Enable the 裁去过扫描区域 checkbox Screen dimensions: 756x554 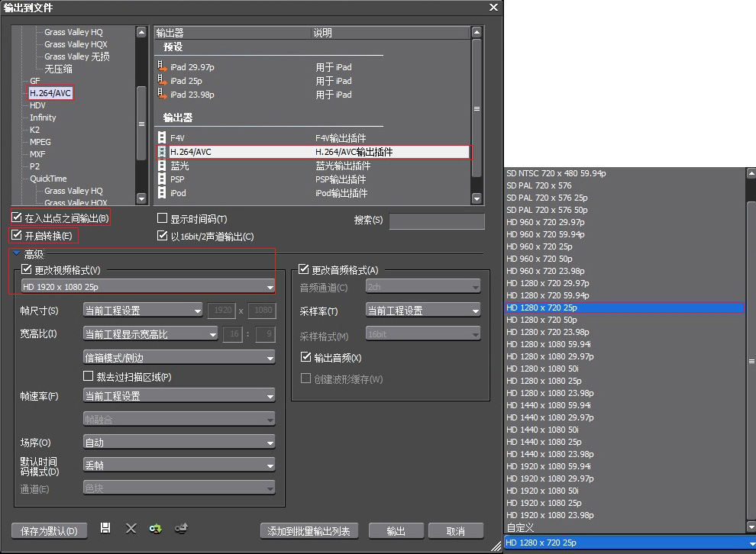click(89, 376)
